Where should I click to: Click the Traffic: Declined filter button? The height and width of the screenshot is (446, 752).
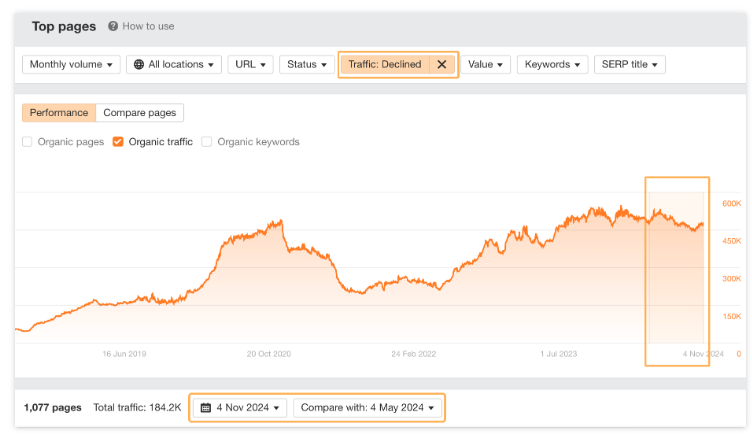coord(385,64)
